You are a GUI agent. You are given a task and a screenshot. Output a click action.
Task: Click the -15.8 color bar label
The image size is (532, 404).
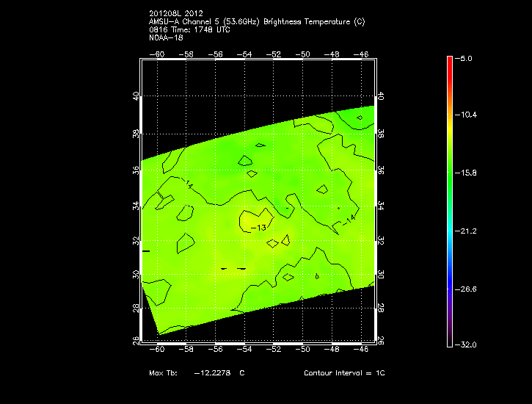click(468, 173)
